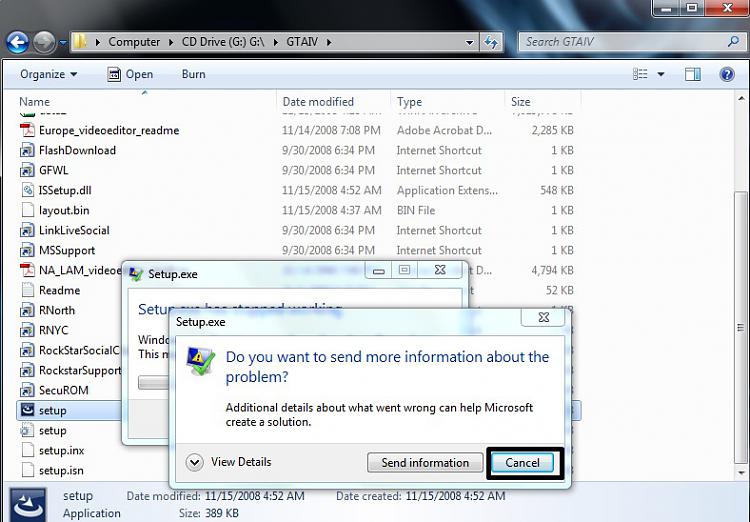The width and height of the screenshot is (750, 522).
Task: Select the NA_LAM_video PDF icon
Action: click(28, 270)
